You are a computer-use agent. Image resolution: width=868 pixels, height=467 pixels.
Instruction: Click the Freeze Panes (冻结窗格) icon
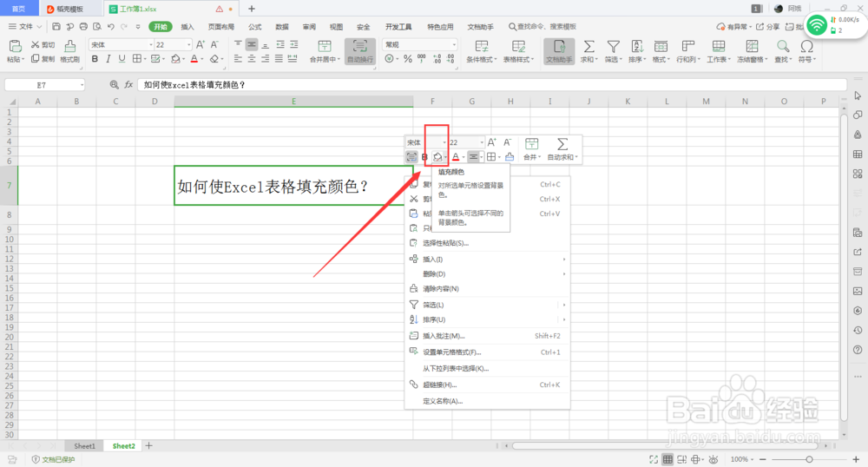(x=752, y=47)
